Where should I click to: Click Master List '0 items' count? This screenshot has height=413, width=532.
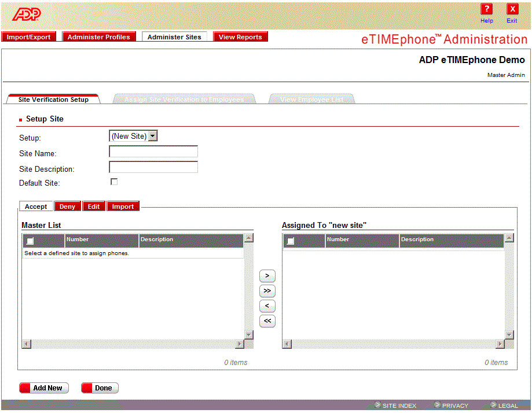(x=236, y=363)
